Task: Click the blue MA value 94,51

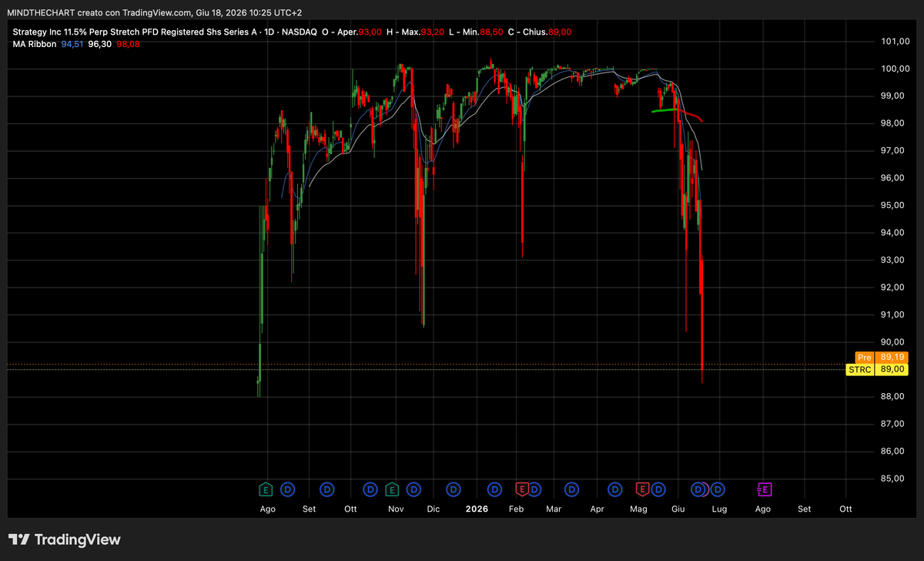Action: click(72, 44)
